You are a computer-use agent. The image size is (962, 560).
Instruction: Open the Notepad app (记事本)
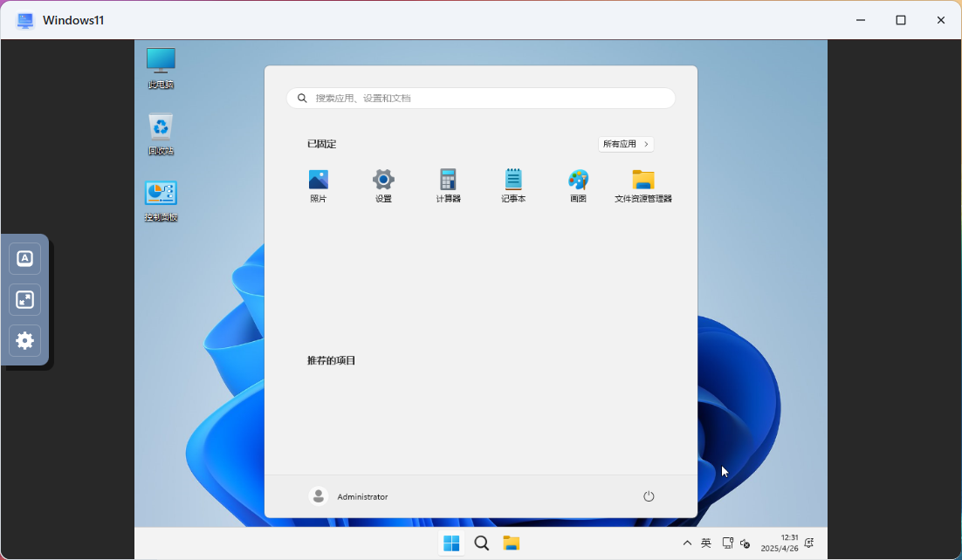(513, 185)
